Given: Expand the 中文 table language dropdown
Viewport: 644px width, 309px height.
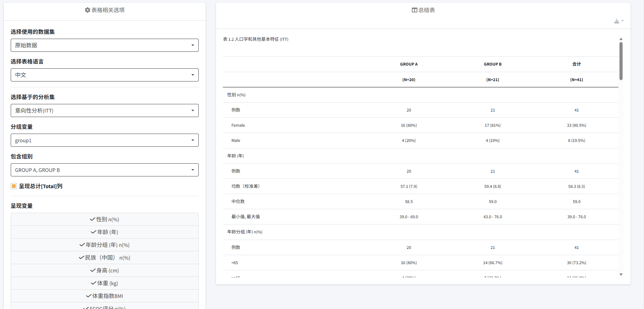Looking at the screenshot, I should tap(104, 75).
